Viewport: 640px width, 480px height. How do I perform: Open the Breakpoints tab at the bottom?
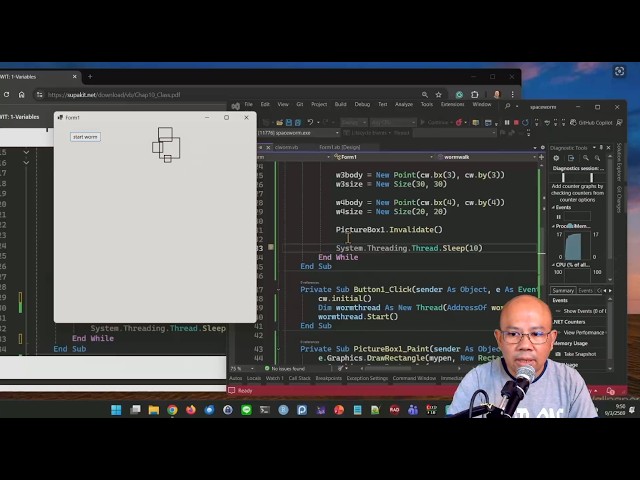pos(329,378)
